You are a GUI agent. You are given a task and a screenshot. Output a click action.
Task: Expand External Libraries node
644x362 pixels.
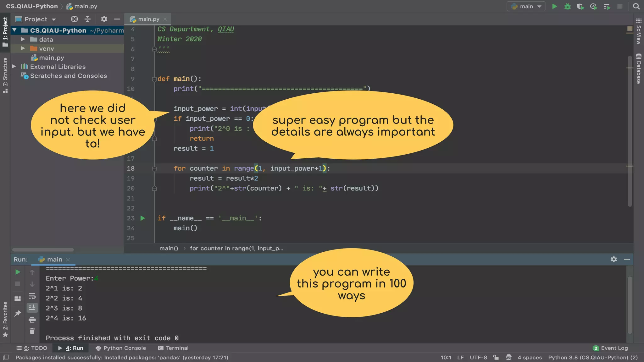coord(14,67)
